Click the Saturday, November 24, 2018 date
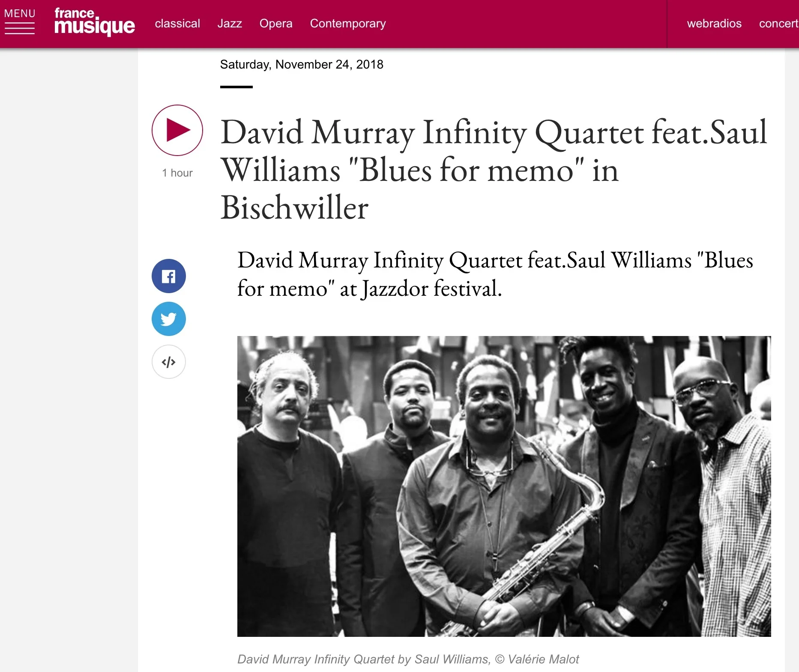 click(302, 65)
